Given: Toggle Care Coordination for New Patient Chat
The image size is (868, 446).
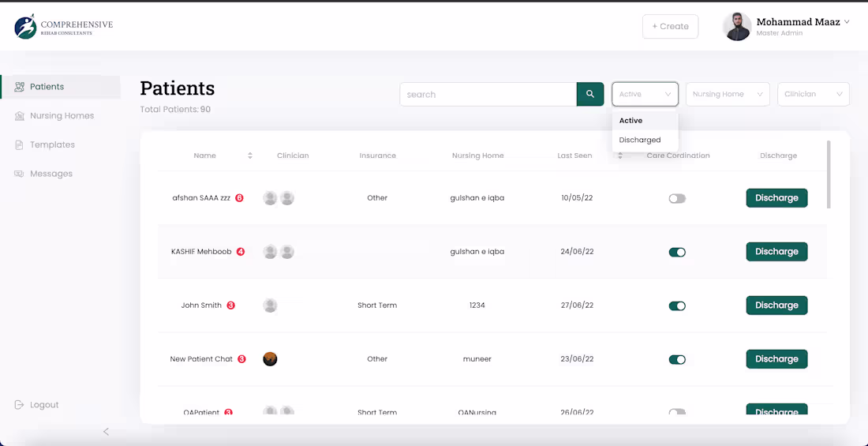Looking at the screenshot, I should (677, 360).
